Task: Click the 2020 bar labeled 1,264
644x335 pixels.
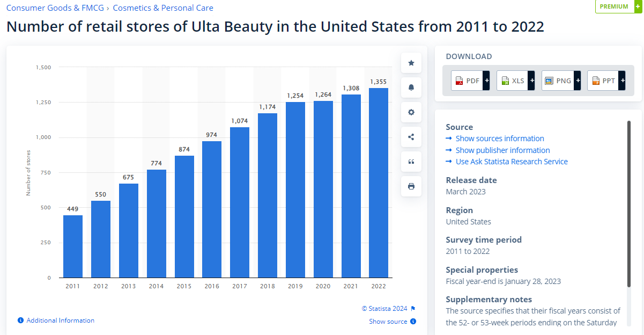Action: pos(323,189)
